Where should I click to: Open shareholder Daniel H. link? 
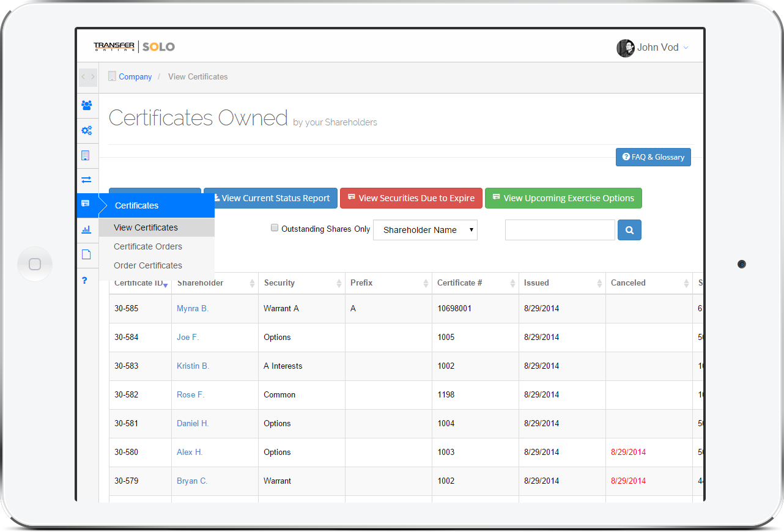click(193, 424)
